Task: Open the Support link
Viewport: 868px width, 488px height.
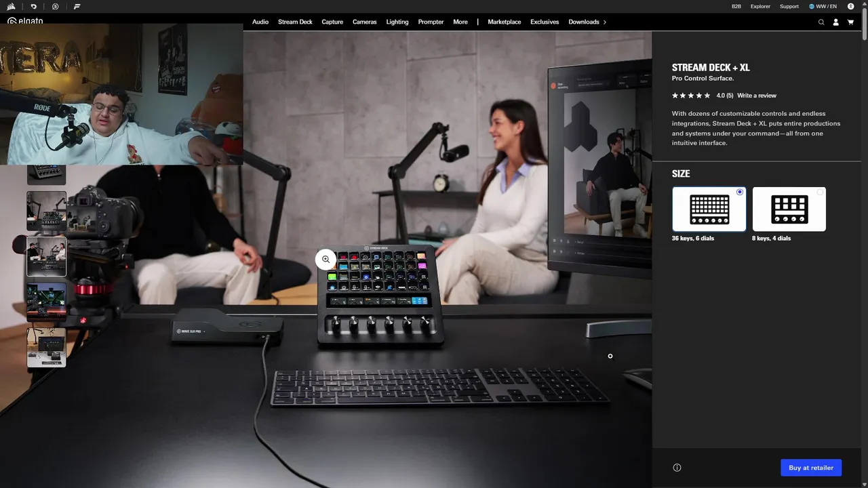Action: click(x=789, y=6)
